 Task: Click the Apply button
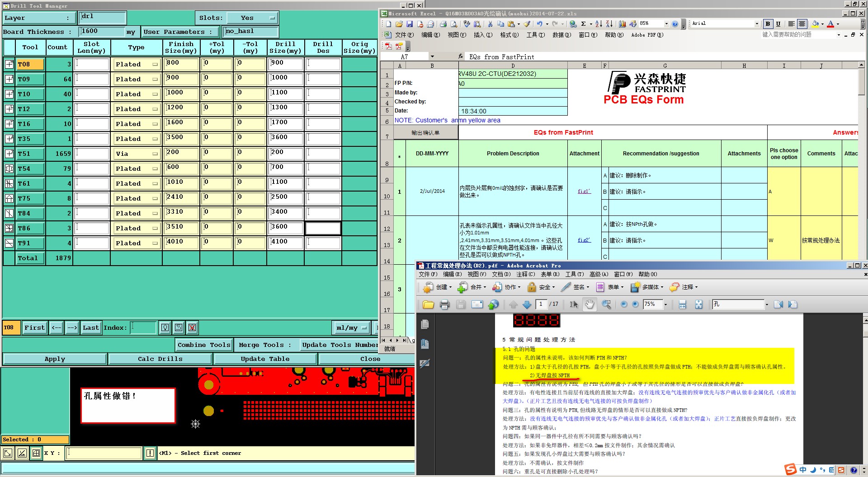pos(55,359)
